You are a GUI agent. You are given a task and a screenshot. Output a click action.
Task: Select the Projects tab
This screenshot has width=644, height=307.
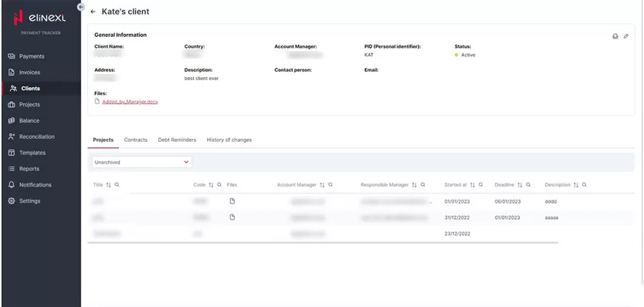click(103, 140)
